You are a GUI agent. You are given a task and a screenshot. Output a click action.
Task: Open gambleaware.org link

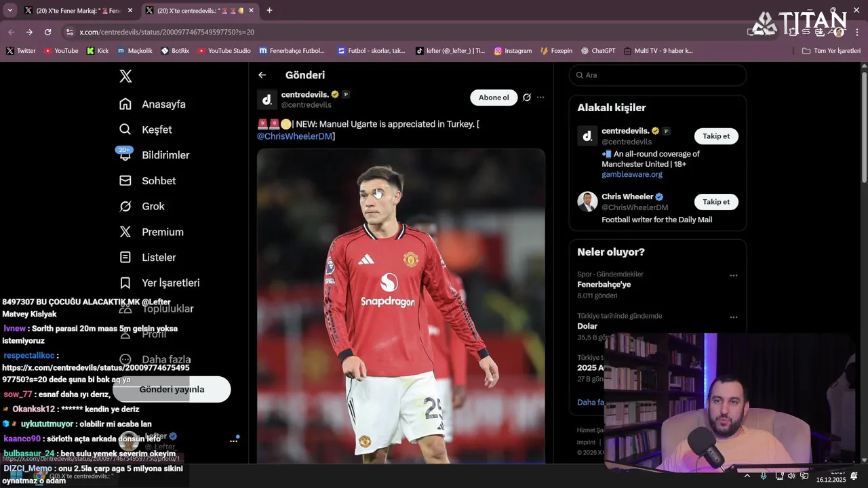(632, 174)
